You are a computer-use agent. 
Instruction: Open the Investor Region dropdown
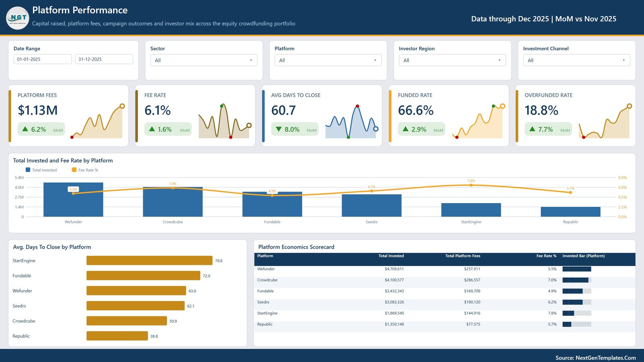point(453,60)
